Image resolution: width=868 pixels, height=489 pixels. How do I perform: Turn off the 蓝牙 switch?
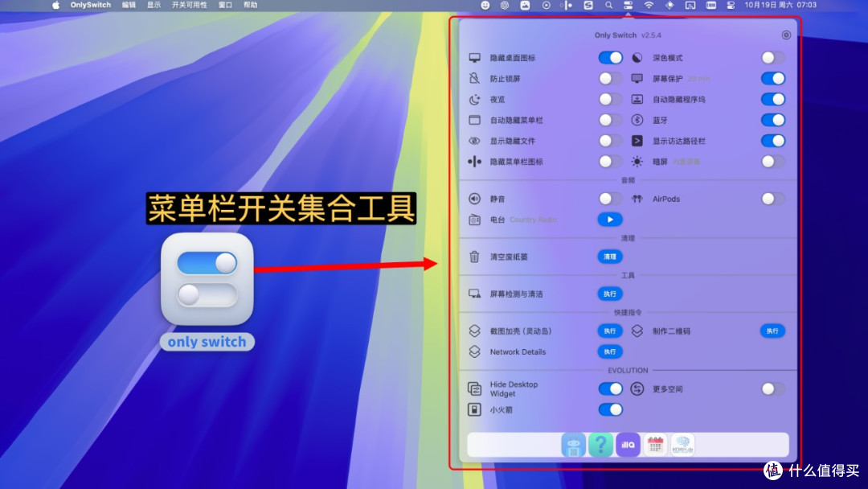click(773, 120)
